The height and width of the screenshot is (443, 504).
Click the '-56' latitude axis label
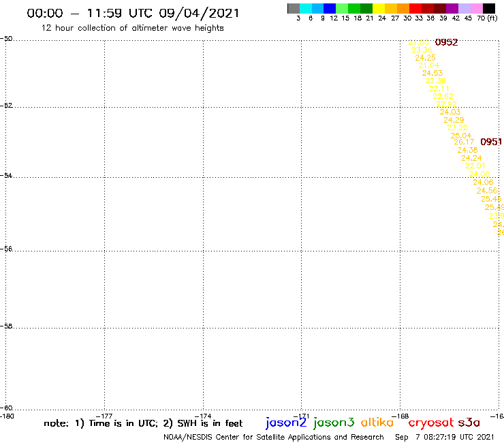click(x=6, y=249)
